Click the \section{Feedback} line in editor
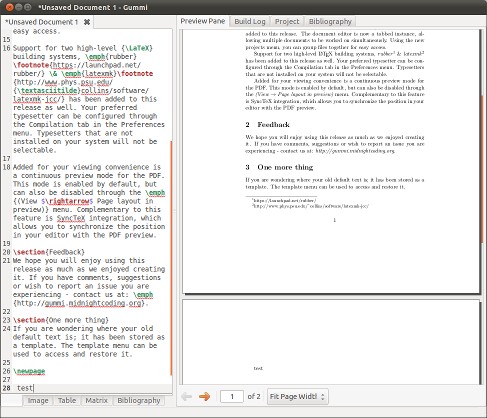487x418 pixels. click(x=49, y=252)
